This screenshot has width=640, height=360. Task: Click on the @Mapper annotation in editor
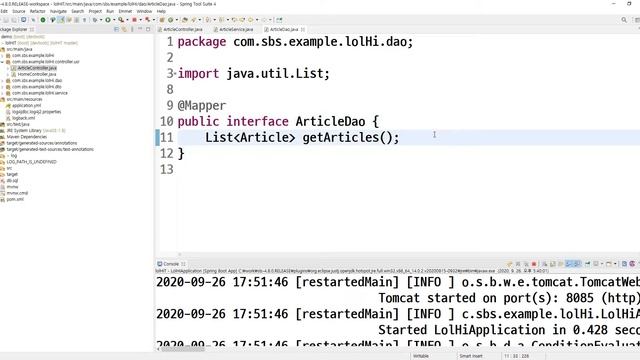(x=202, y=106)
